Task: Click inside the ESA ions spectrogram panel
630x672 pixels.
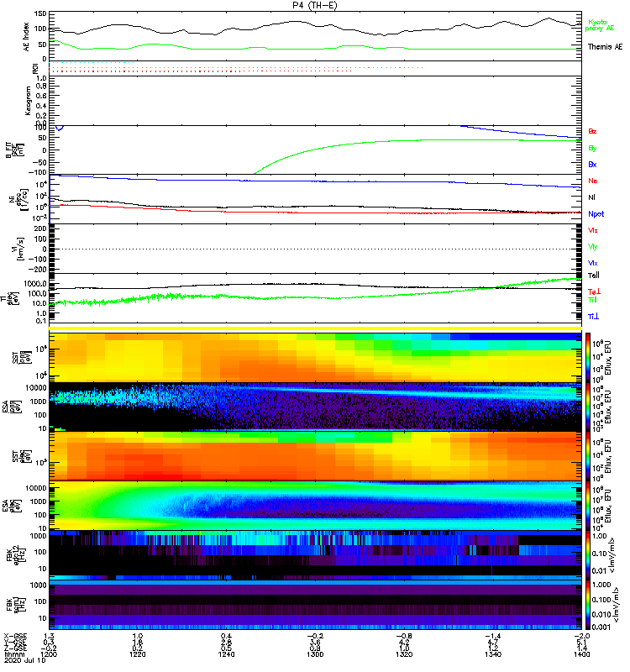Action: pyautogui.click(x=316, y=407)
